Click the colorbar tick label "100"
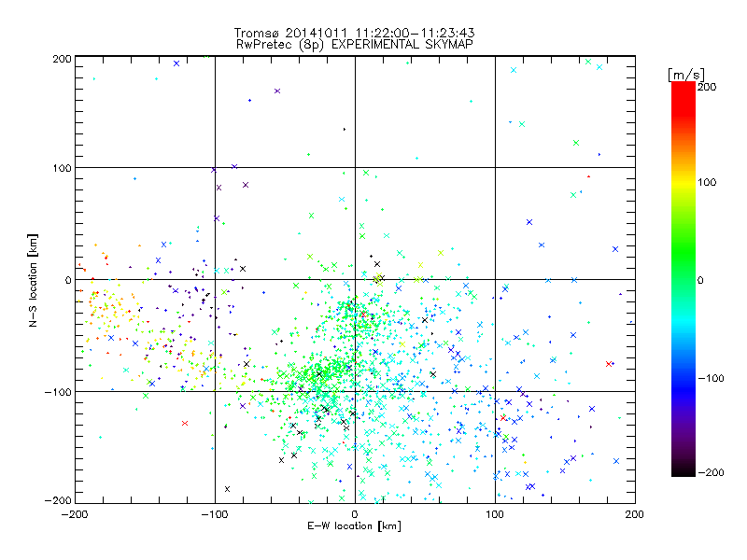This screenshot has height=560, width=747. (707, 182)
